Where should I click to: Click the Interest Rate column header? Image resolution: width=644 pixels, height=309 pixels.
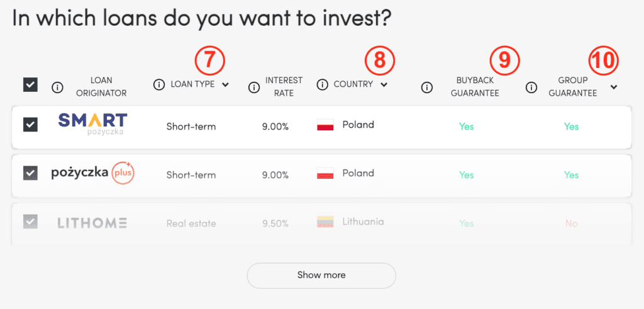283,87
